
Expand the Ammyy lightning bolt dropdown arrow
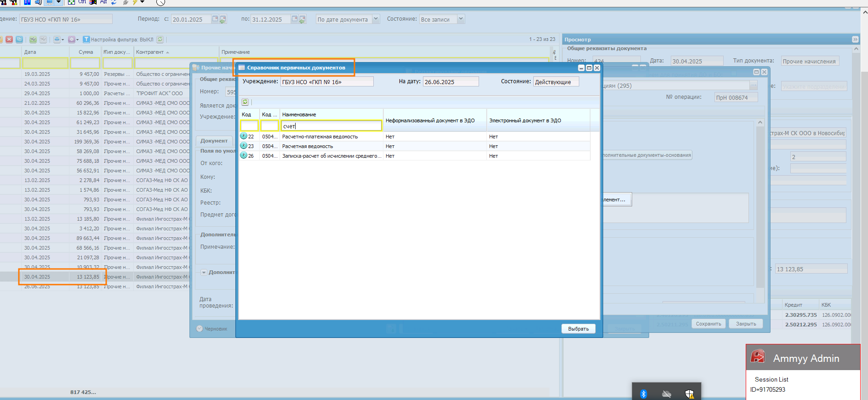click(142, 2)
